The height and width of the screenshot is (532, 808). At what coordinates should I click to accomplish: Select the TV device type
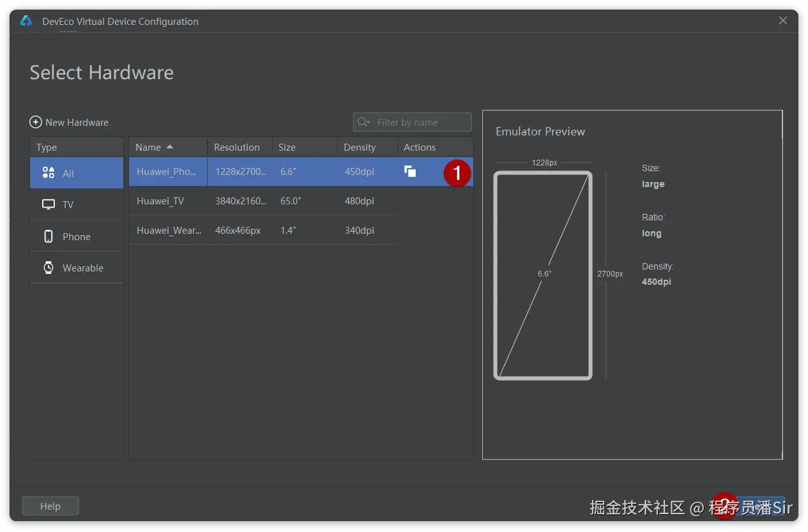point(77,204)
